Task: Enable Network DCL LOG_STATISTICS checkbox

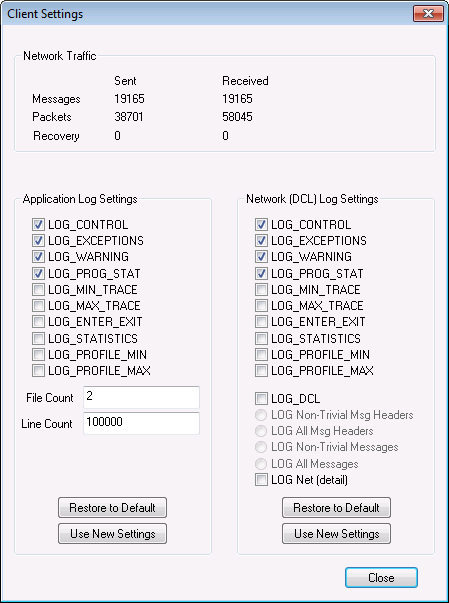Action: pos(261,338)
